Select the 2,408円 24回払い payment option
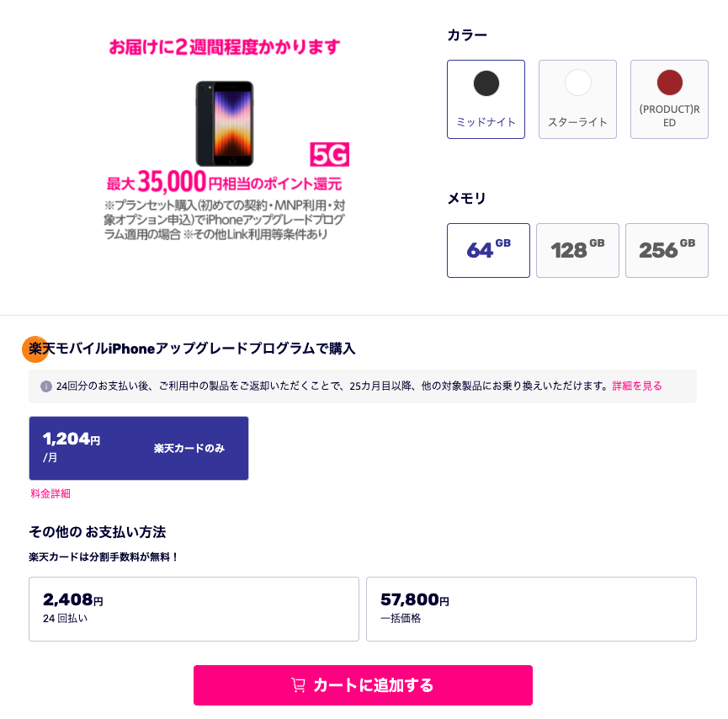 (x=194, y=609)
